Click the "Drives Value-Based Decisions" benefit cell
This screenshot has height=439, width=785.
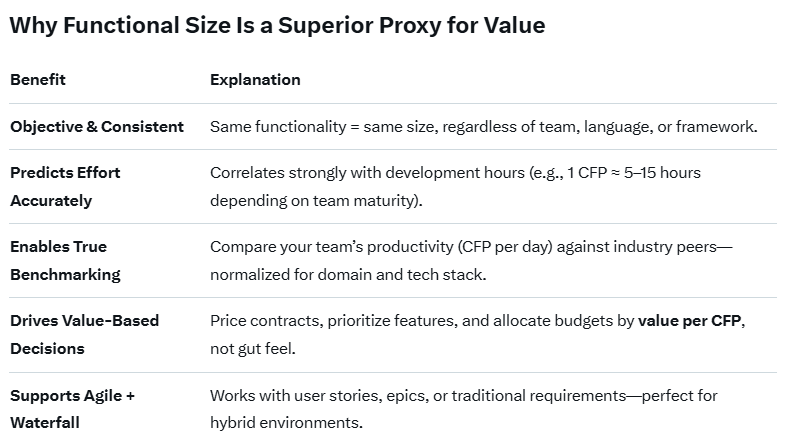(x=85, y=334)
